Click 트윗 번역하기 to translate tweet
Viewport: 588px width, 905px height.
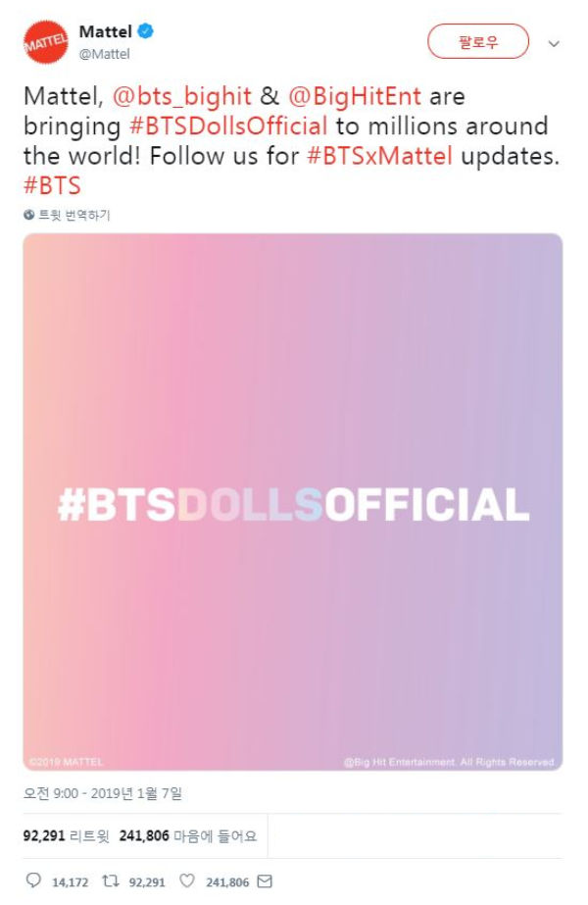(x=73, y=216)
